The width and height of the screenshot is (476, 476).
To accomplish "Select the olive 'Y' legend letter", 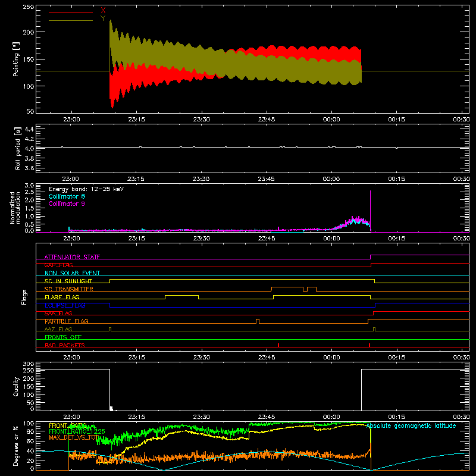I will point(103,18).
